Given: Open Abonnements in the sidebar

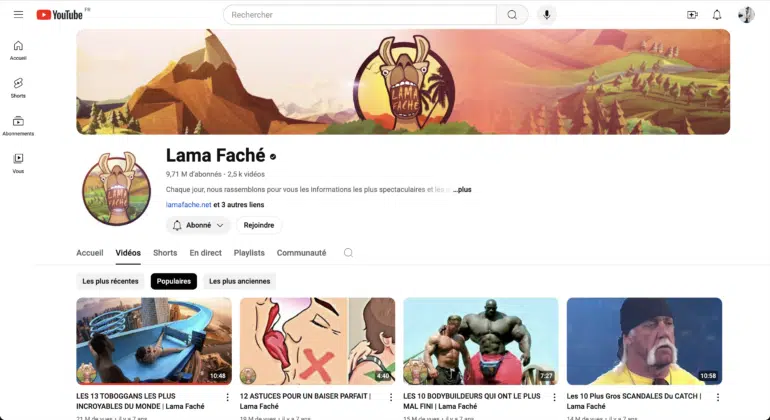Looking at the screenshot, I should tap(18, 126).
